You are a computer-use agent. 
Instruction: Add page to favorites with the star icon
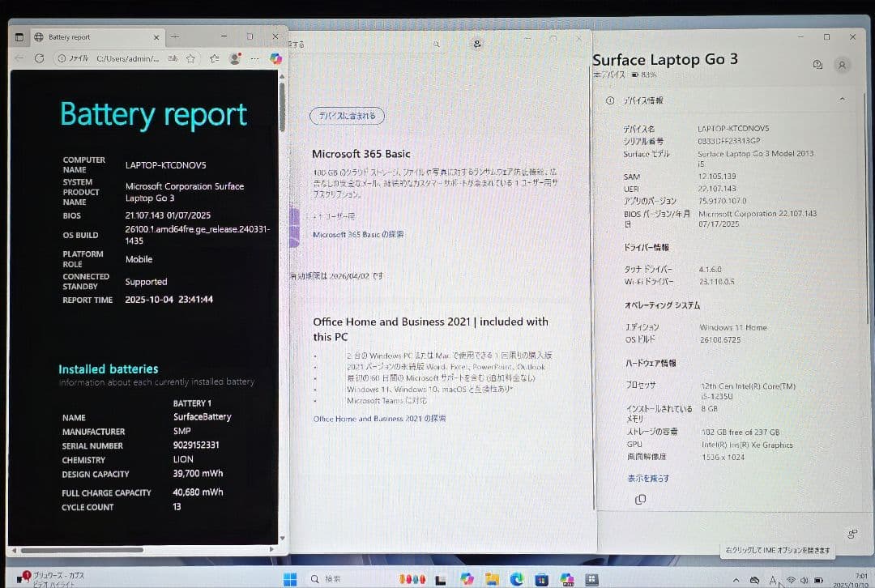(x=191, y=58)
